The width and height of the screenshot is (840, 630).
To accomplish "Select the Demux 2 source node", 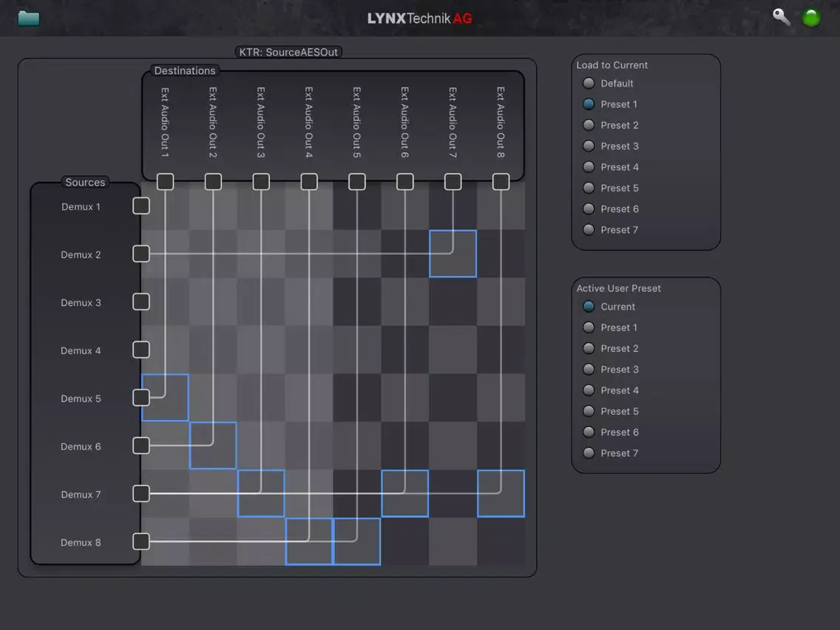I will point(141,254).
